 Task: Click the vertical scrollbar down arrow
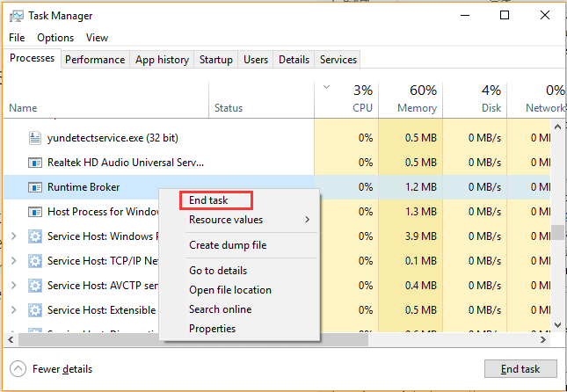(x=557, y=325)
